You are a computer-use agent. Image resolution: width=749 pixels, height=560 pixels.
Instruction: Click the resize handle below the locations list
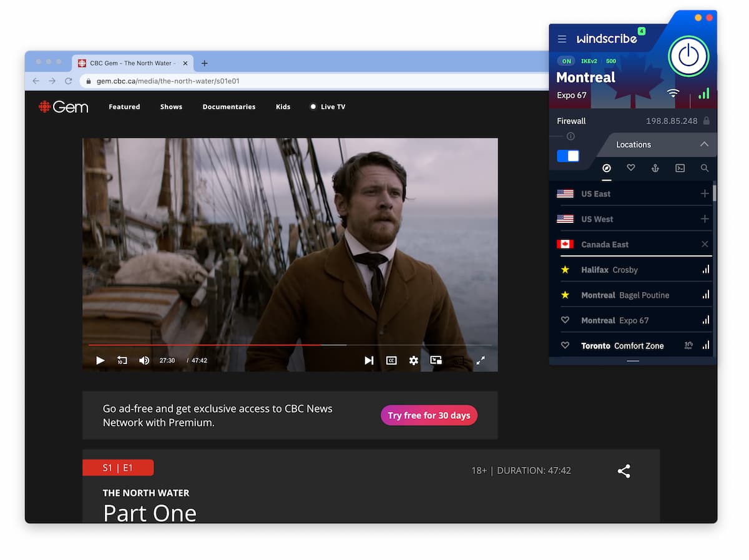(633, 361)
